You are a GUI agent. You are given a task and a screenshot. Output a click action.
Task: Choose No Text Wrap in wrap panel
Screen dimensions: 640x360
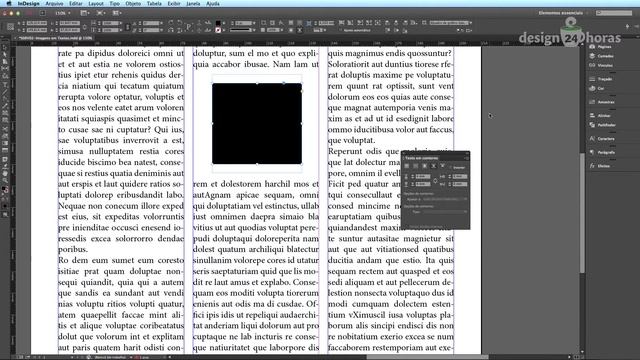(407, 166)
